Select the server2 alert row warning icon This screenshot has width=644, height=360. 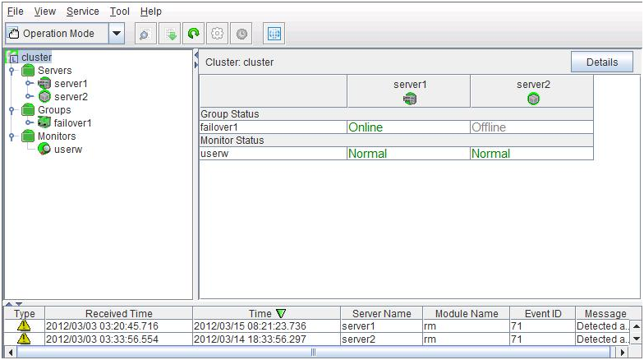pos(24,339)
